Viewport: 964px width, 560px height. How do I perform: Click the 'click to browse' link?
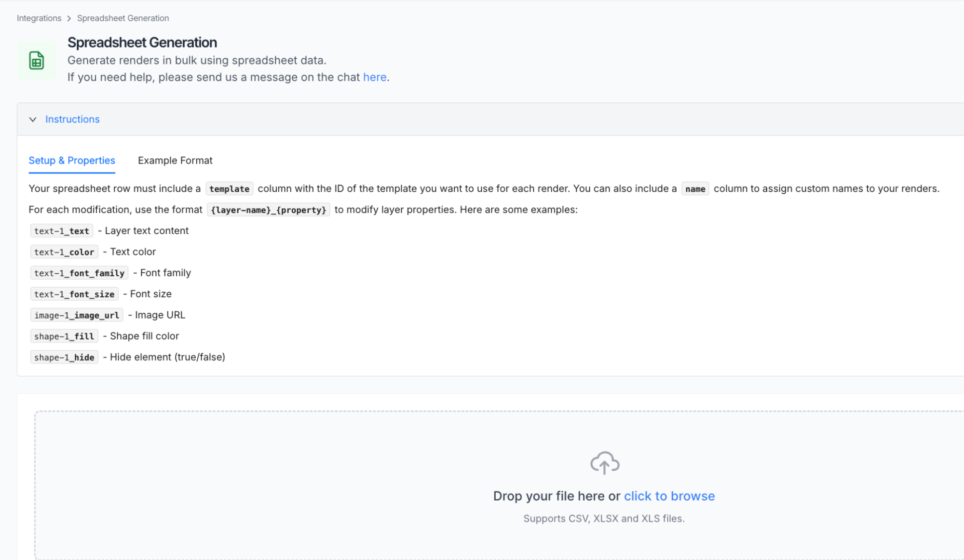(x=669, y=496)
